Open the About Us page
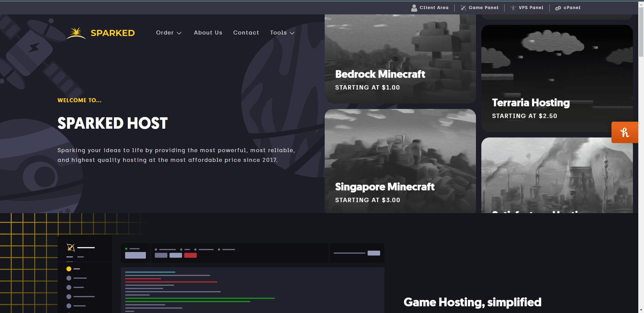 coord(208,33)
